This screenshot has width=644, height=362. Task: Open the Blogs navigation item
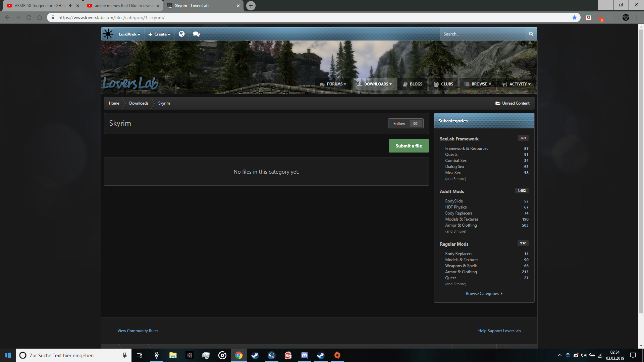tap(413, 84)
